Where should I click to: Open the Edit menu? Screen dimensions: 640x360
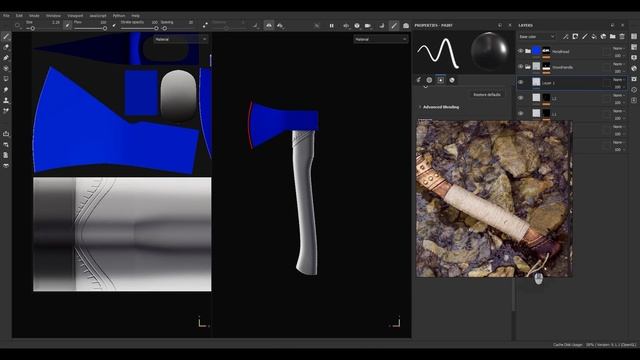click(19, 16)
